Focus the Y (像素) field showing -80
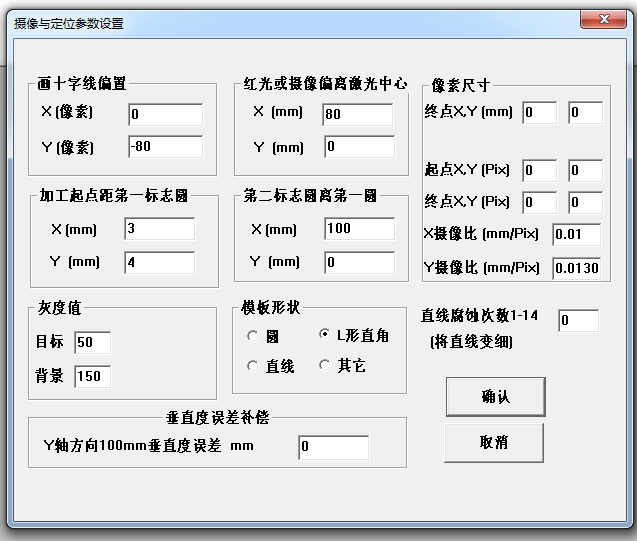Viewport: 637px width, 541px height. tap(165, 147)
